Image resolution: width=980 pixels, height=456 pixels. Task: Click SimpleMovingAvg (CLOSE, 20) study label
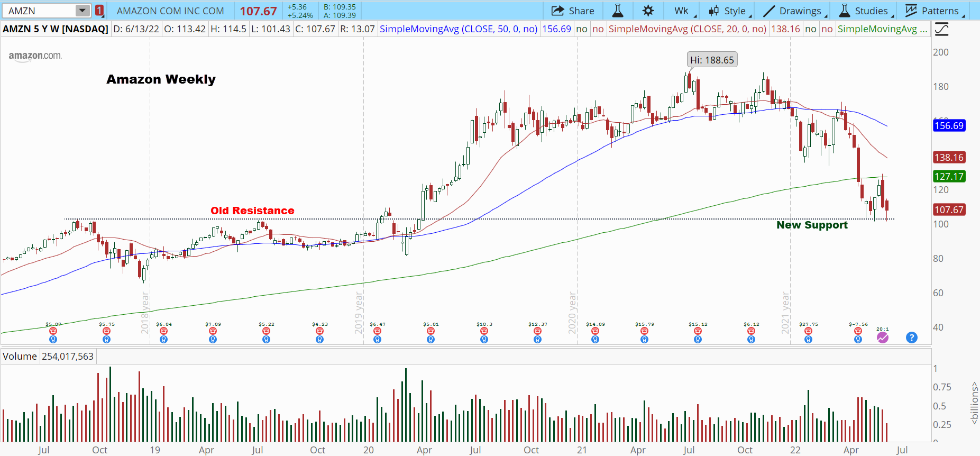(687, 29)
